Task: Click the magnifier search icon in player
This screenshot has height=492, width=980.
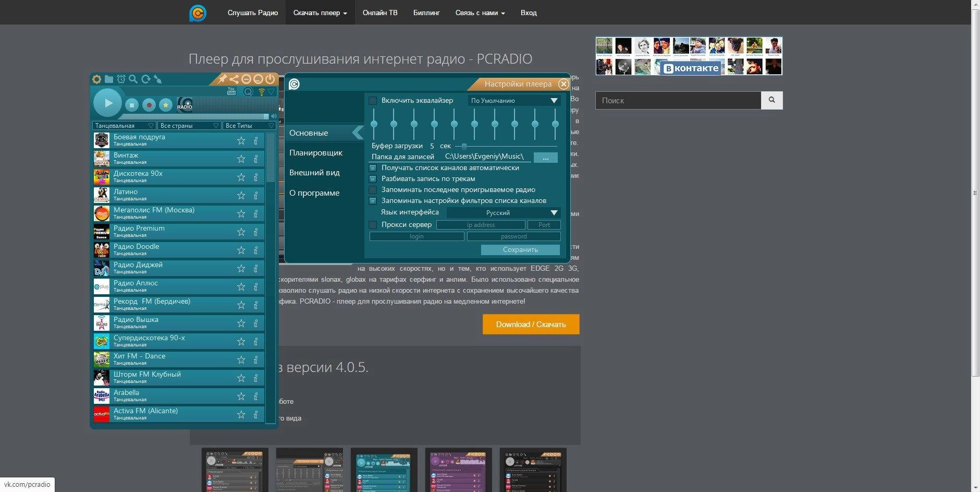Action: click(x=133, y=79)
